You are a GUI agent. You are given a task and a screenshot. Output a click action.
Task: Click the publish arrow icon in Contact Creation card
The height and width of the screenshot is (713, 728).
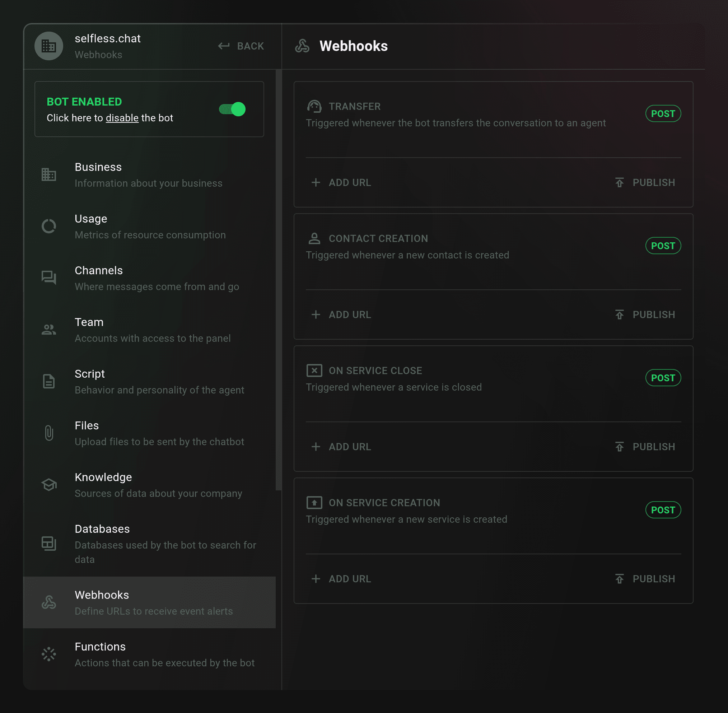click(619, 314)
